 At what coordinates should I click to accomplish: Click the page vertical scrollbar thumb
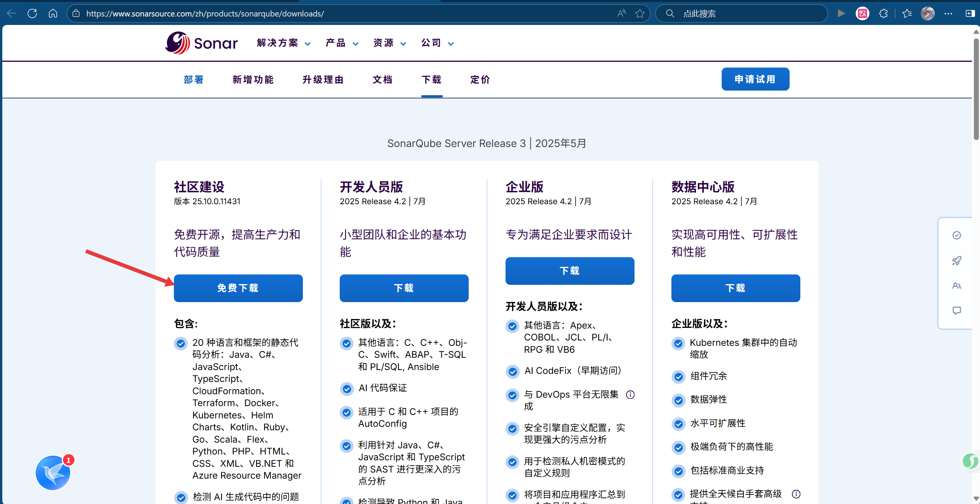click(x=976, y=88)
